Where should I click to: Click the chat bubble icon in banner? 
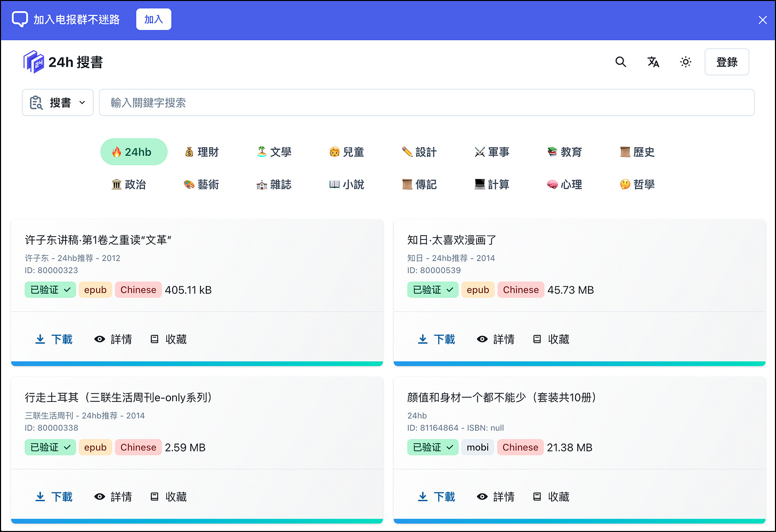(x=20, y=19)
